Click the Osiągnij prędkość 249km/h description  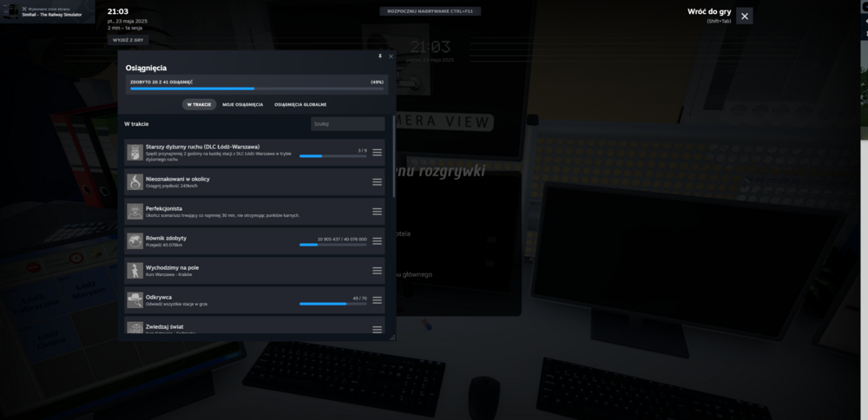pos(172,186)
